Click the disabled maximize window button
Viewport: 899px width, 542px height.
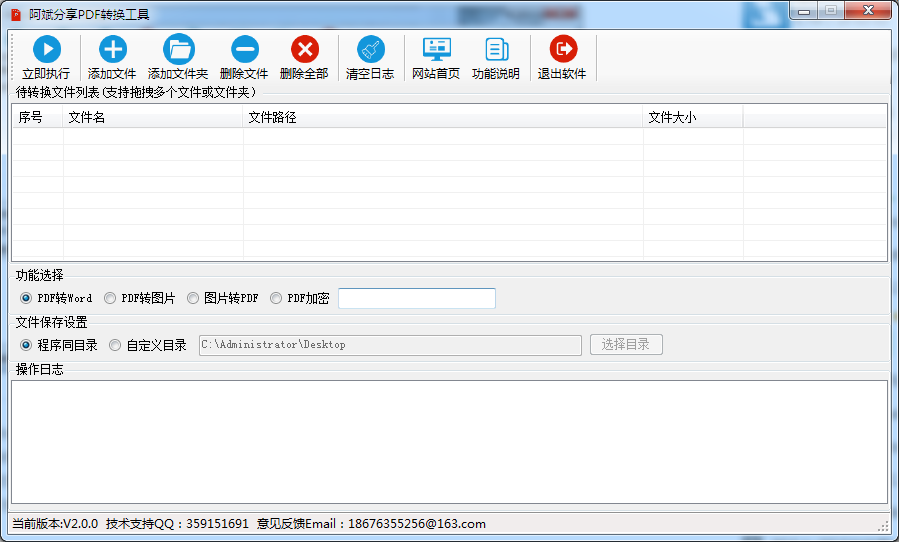tap(831, 11)
